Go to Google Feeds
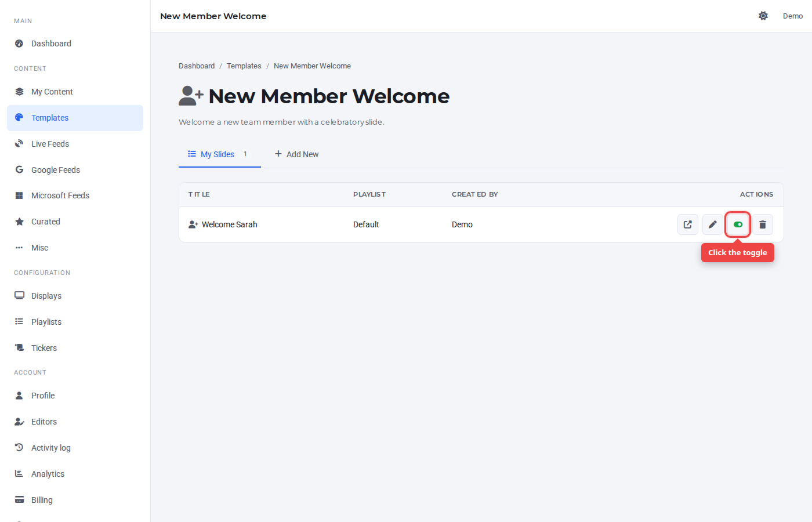 pos(75,170)
